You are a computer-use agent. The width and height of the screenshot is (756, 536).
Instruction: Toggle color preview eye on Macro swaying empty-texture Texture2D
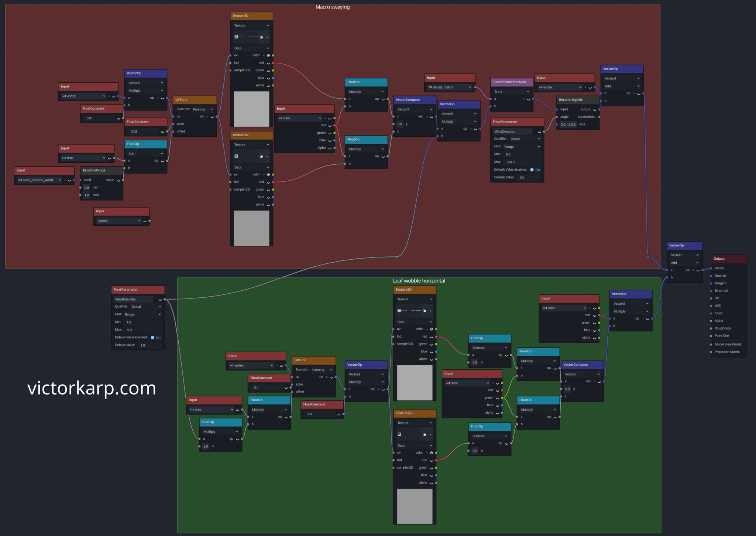[268, 175]
